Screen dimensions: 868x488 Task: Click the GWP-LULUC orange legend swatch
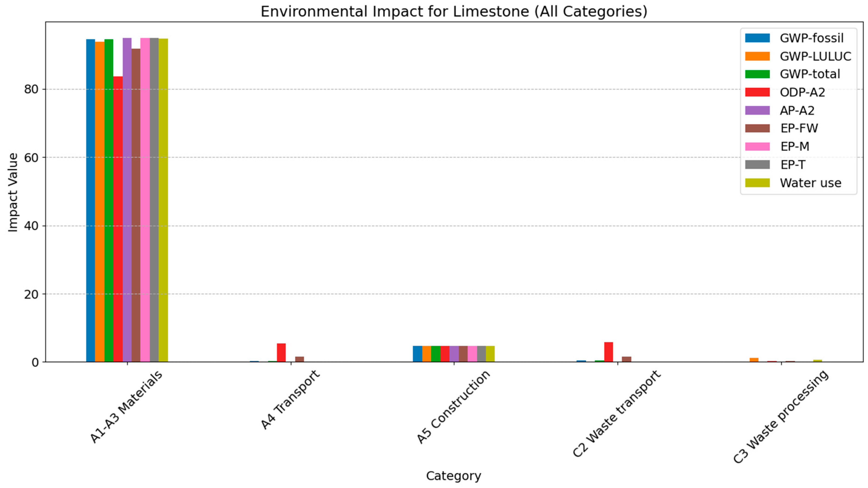click(x=757, y=56)
